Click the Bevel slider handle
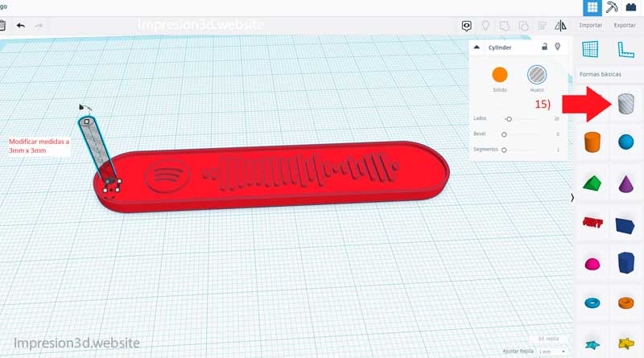 pyautogui.click(x=504, y=134)
